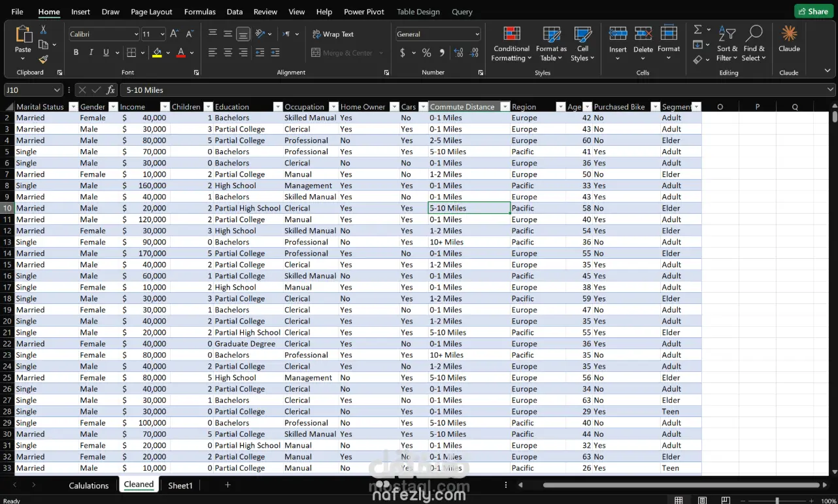Viewport: 838px width, 504px height.
Task: Click the Share button
Action: pyautogui.click(x=813, y=11)
